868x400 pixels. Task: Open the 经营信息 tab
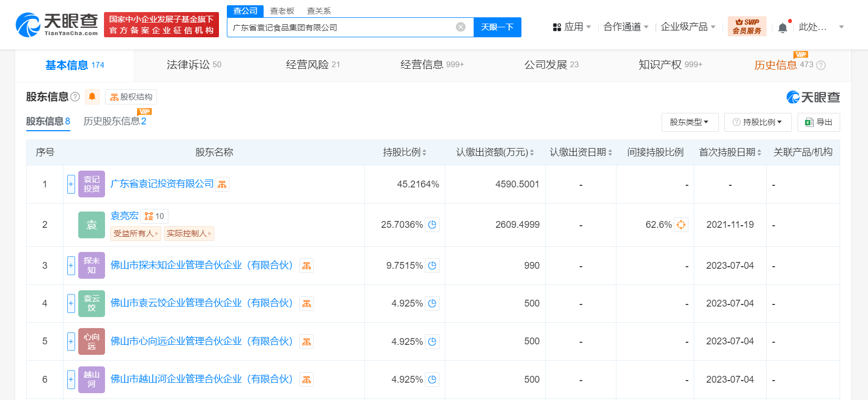[432, 65]
